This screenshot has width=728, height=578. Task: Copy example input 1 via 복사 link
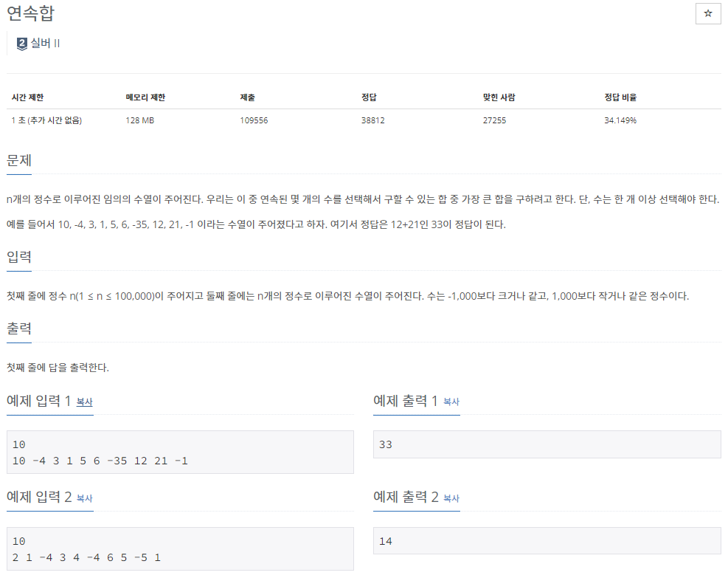point(85,402)
